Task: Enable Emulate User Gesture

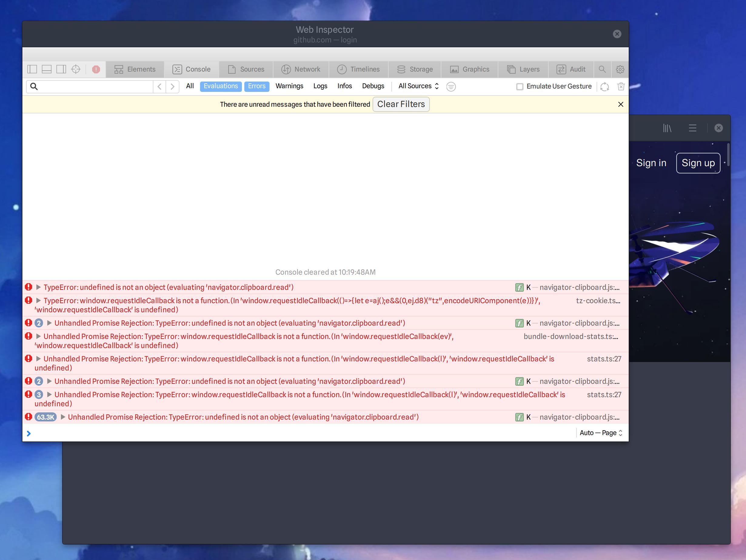Action: 519,86
